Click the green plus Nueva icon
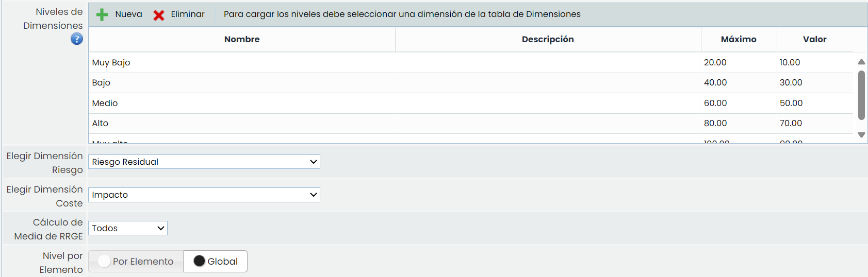 click(102, 14)
